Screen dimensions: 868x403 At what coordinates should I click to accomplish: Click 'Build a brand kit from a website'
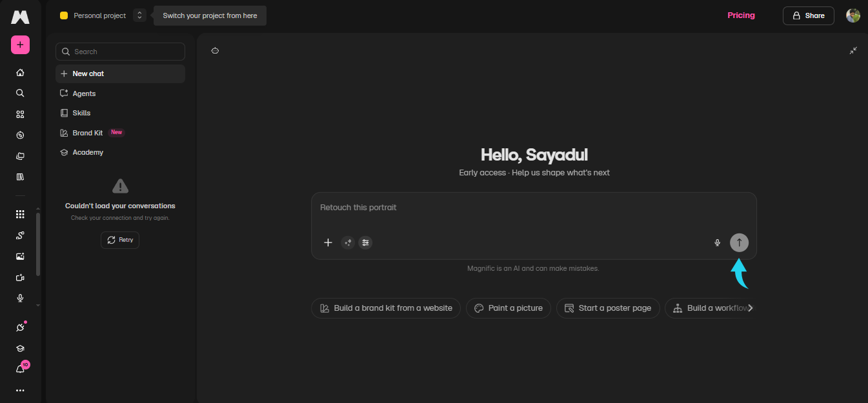coord(386,308)
